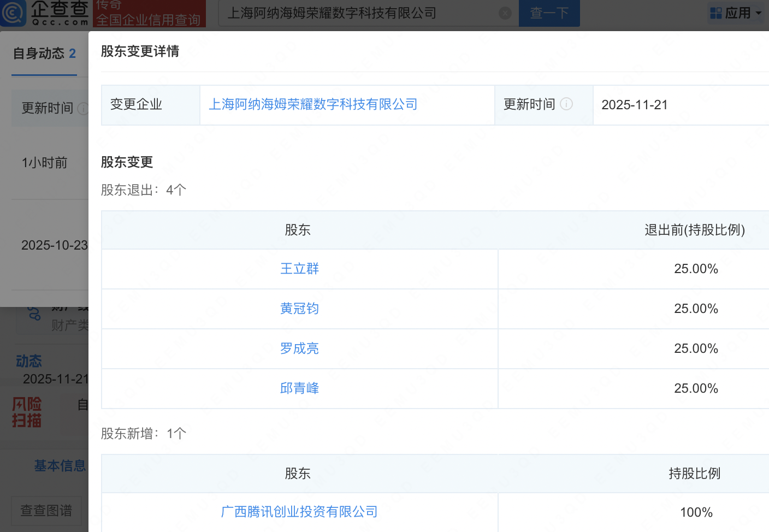Open the 上海阿纳海姆荣耀数字科技有限公司 company link
This screenshot has height=532, width=769.
click(313, 104)
